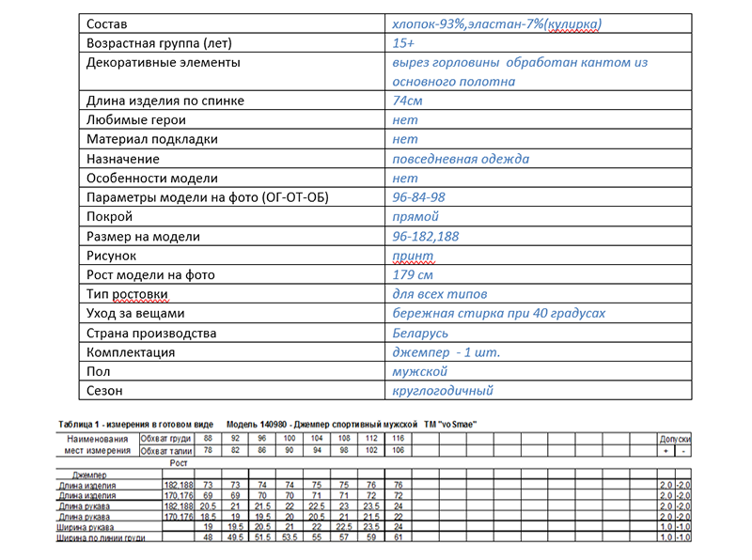Click the "Сезон" label
Image resolution: width=752 pixels, height=560 pixels.
point(104,391)
